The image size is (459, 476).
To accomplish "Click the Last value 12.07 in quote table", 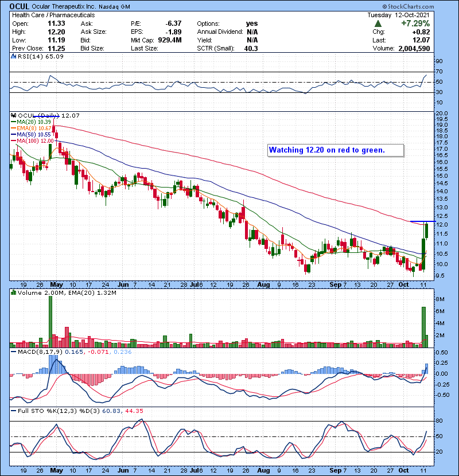I will (421, 40).
